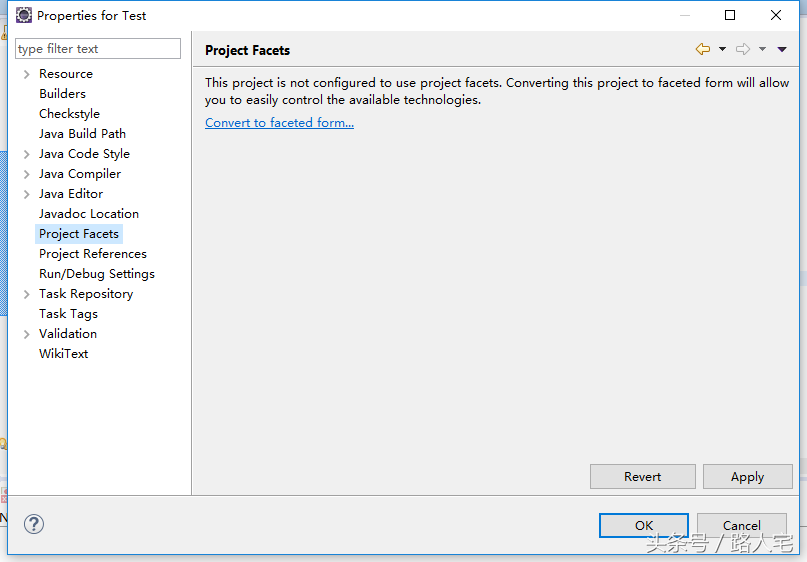The height and width of the screenshot is (562, 807).
Task: Click the grey Forward arrow icon
Action: pos(743,49)
